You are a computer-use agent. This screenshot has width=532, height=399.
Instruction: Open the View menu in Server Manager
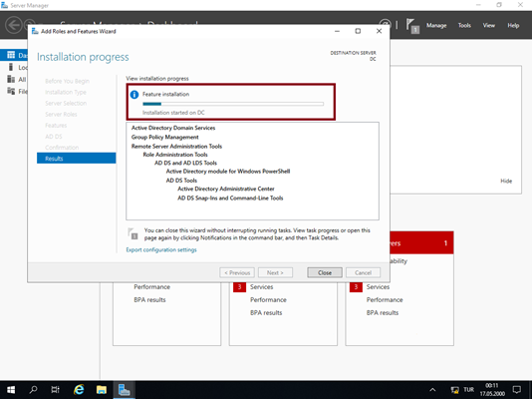click(x=489, y=26)
